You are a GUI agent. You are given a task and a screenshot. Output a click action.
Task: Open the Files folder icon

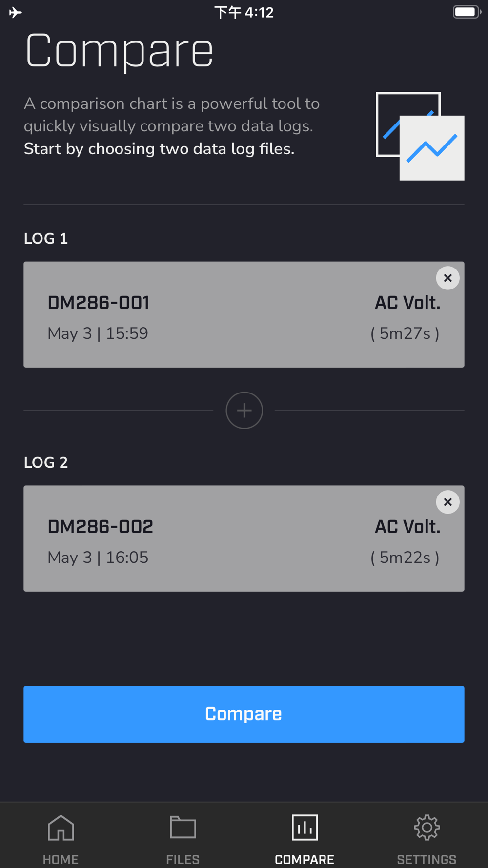click(x=183, y=827)
